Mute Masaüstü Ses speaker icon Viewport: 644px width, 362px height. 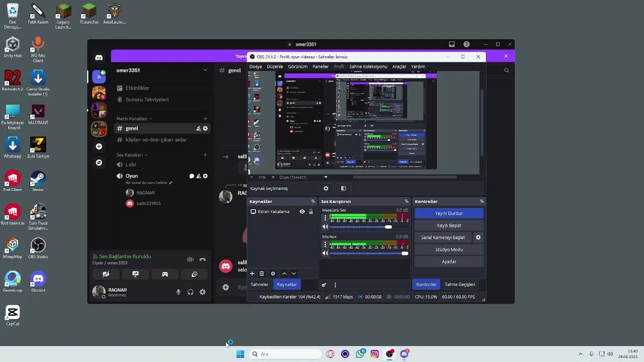point(325,227)
